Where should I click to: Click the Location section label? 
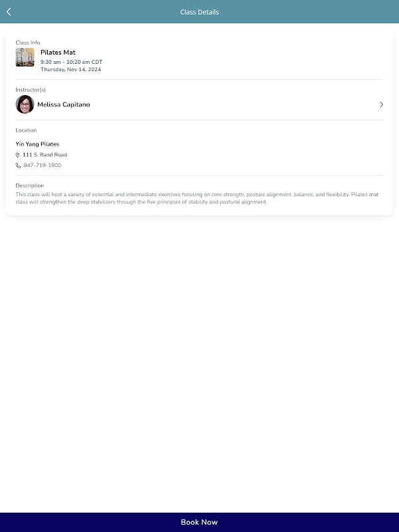pos(26,130)
